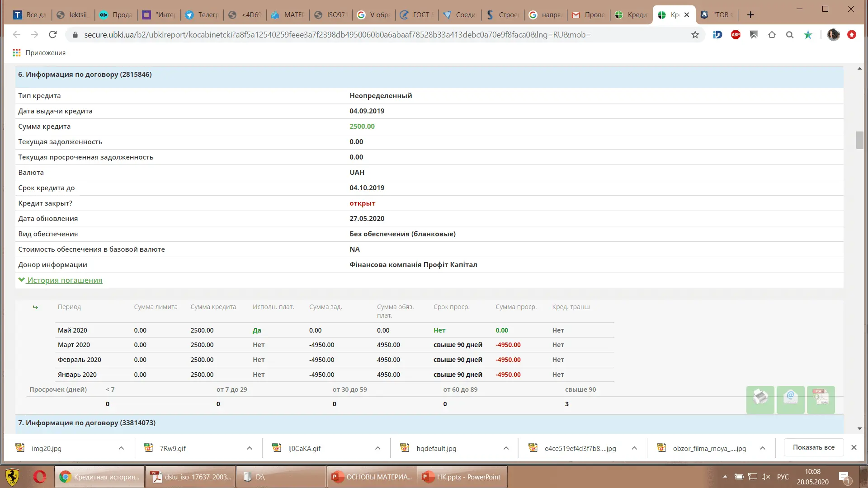Open the AdBlock Plus extension
This screenshot has width=868, height=488.
click(736, 35)
